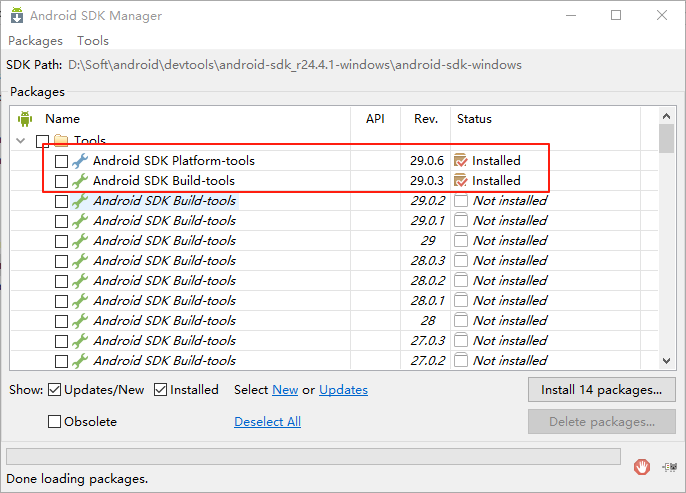This screenshot has height=493, width=686.
Task: Click the SDK Path value text
Action: coord(295,65)
